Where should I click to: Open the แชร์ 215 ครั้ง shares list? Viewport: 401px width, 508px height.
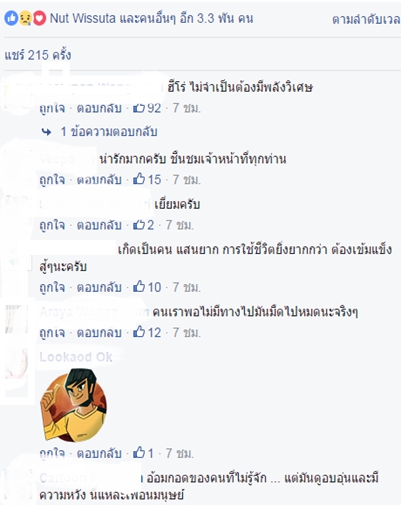pos(38,55)
